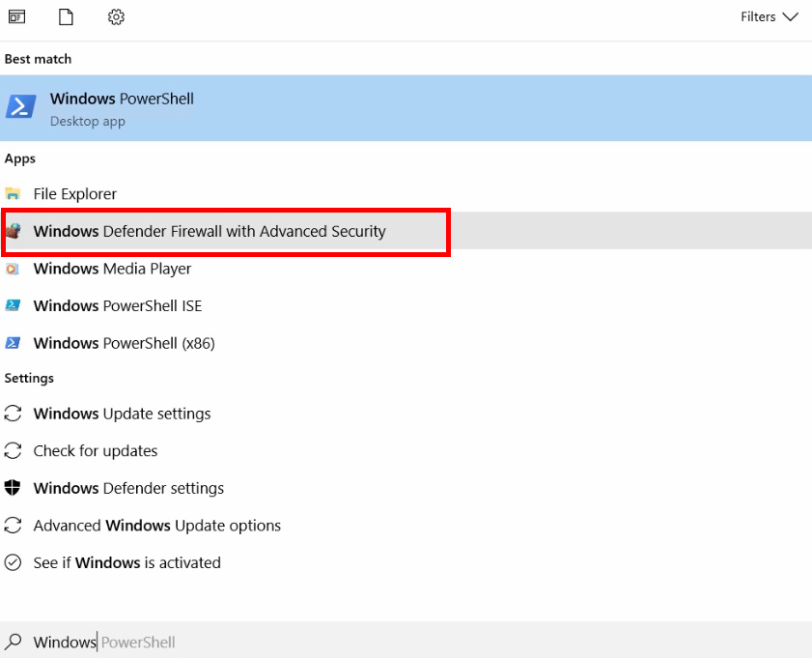Click the File Explorer folder icon
Image resolution: width=812 pixels, height=658 pixels.
click(13, 194)
